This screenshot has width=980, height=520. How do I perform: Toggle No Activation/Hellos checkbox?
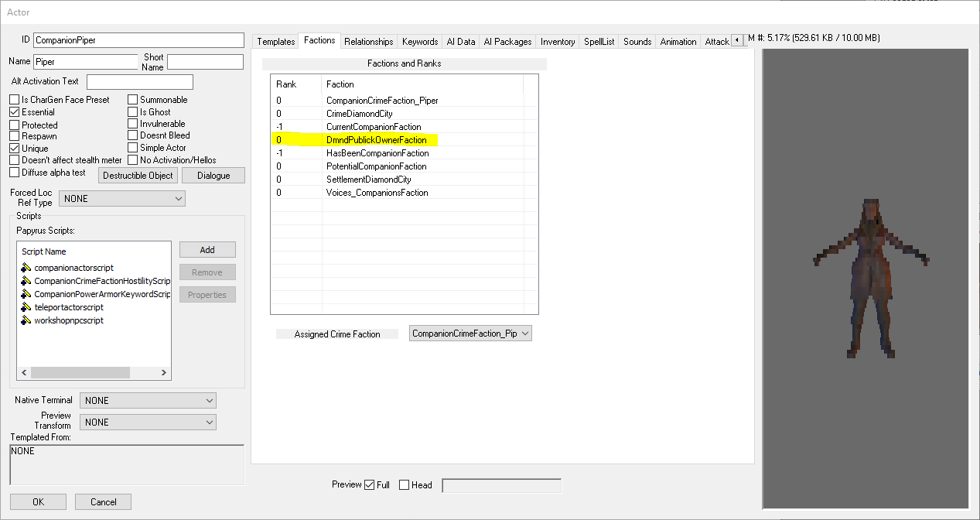pyautogui.click(x=132, y=160)
